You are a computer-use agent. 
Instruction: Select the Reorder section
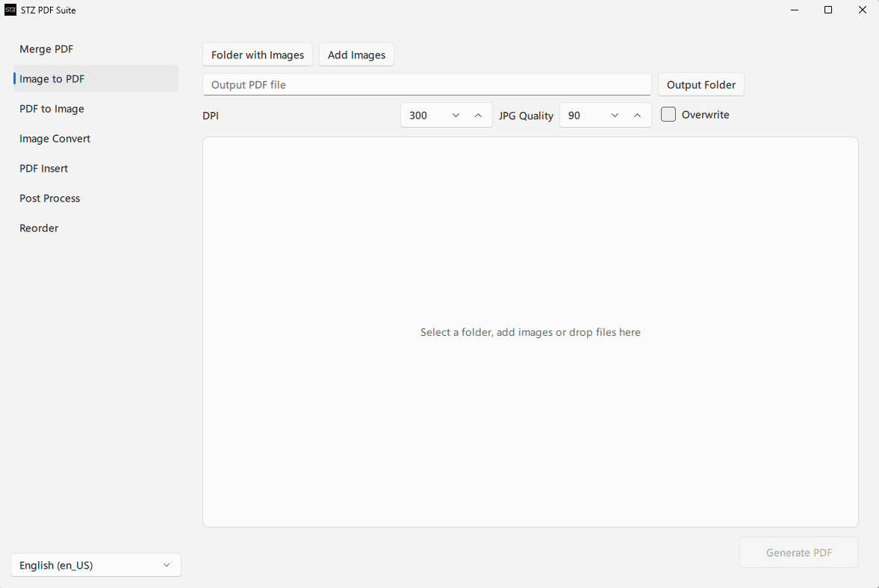pos(96,228)
